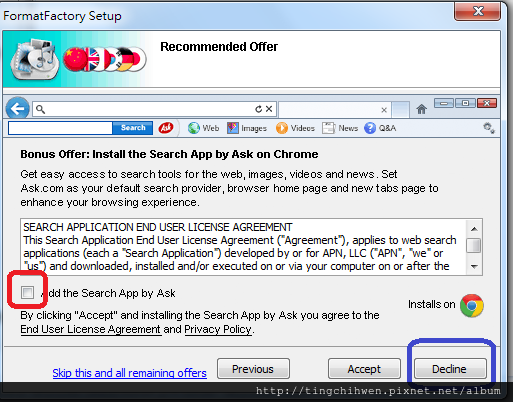Click the China flag icon in header
Viewport: 513px width, 402px height.
pyautogui.click(x=75, y=59)
